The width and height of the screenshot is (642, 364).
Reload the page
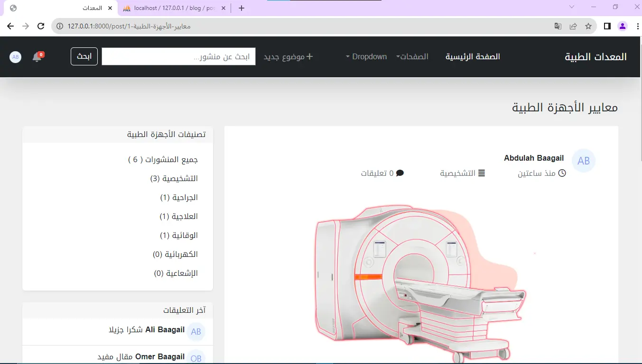pos(41,26)
